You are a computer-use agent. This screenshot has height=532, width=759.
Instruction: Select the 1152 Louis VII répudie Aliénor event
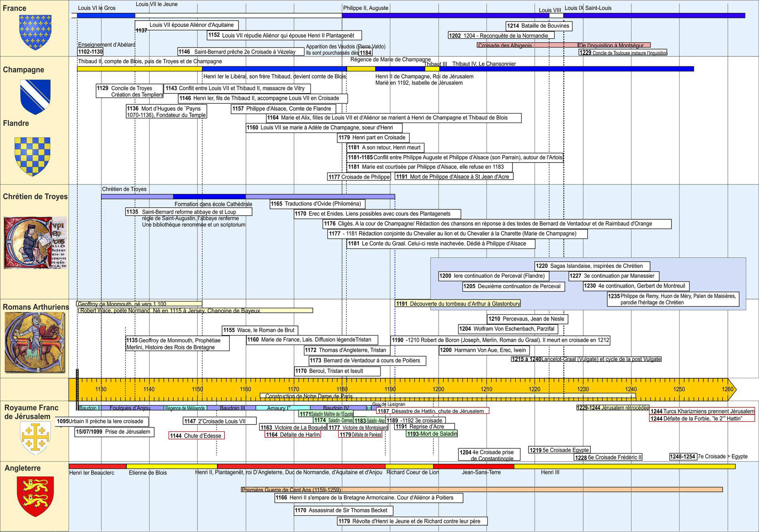click(284, 35)
